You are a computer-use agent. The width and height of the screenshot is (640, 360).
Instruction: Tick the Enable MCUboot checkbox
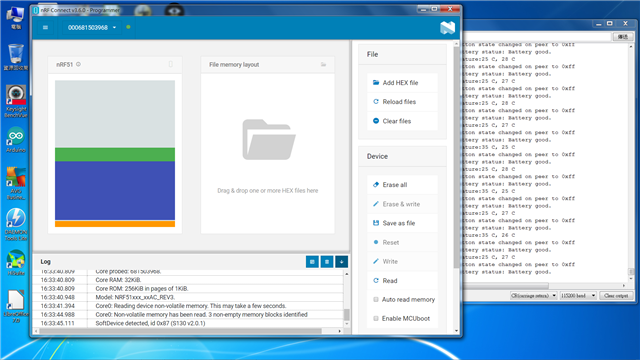point(376,318)
